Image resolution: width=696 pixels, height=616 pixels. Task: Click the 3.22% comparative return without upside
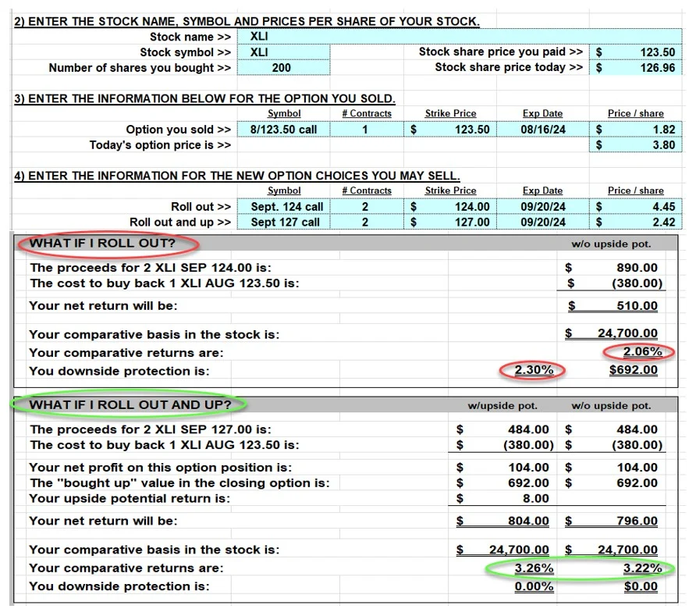click(x=642, y=568)
